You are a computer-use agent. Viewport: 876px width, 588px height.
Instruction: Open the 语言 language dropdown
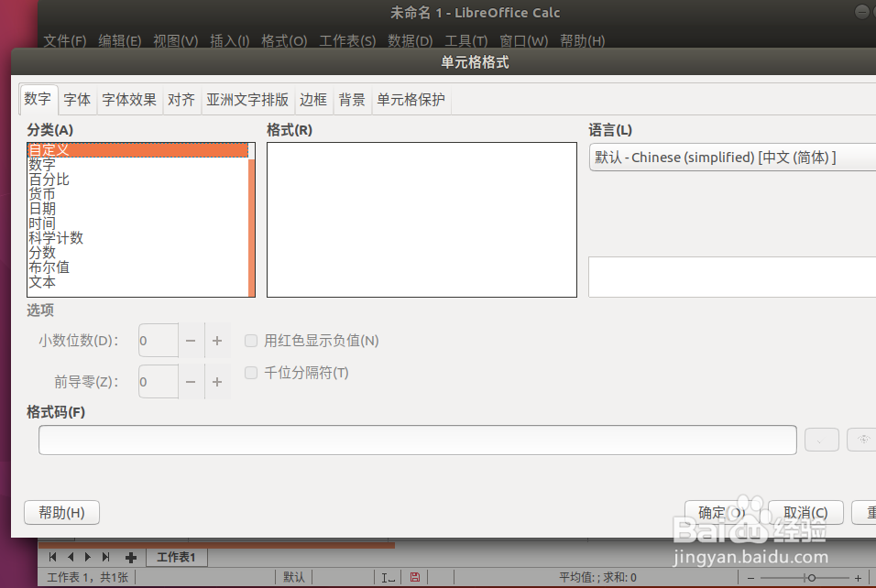(x=732, y=158)
